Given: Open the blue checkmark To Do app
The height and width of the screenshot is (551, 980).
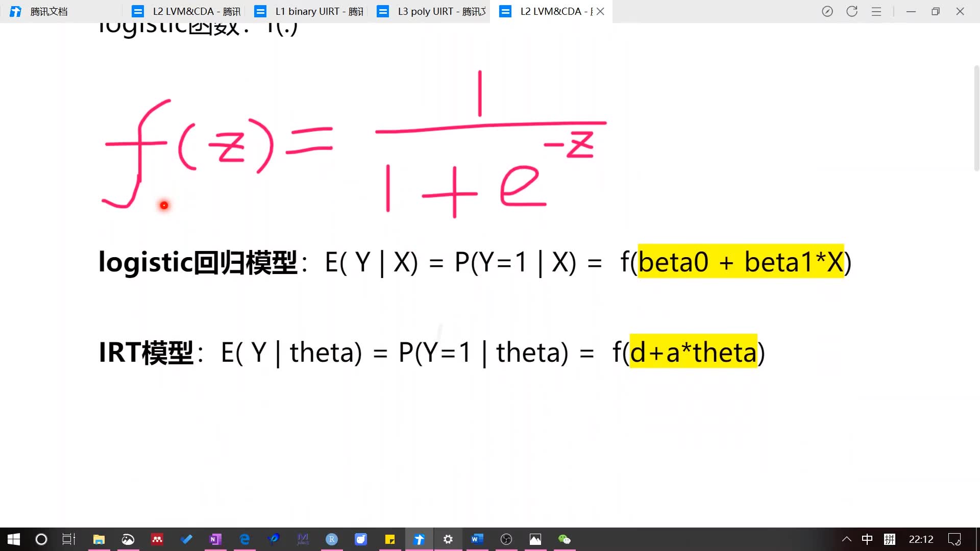Looking at the screenshot, I should pos(186,539).
